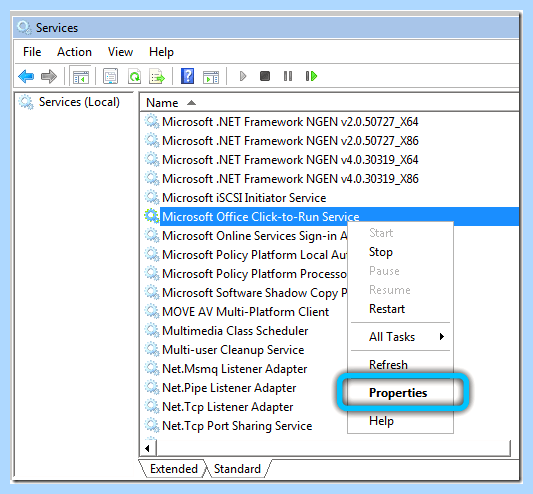Click gear icon of Net.Tcp Port Sharing Service
This screenshot has width=533, height=494.
tap(152, 426)
